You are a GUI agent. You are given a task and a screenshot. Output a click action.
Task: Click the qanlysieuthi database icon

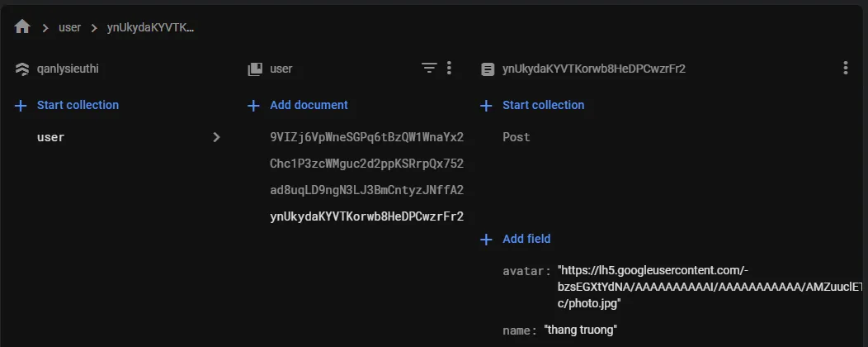click(x=22, y=69)
